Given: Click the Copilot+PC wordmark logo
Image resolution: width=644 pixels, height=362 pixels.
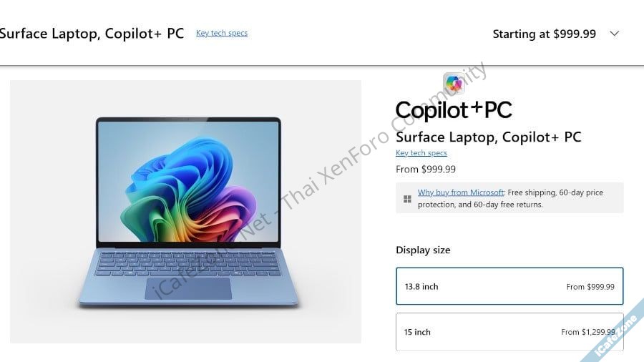Looking at the screenshot, I should (454, 109).
